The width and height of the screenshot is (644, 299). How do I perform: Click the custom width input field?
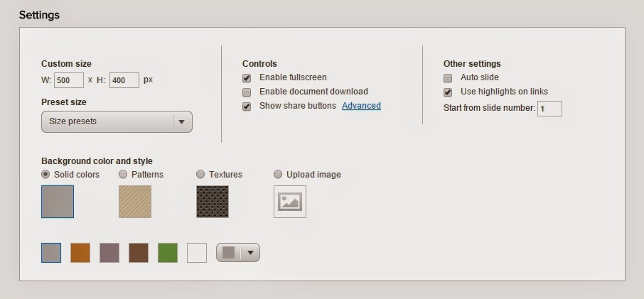click(x=69, y=80)
